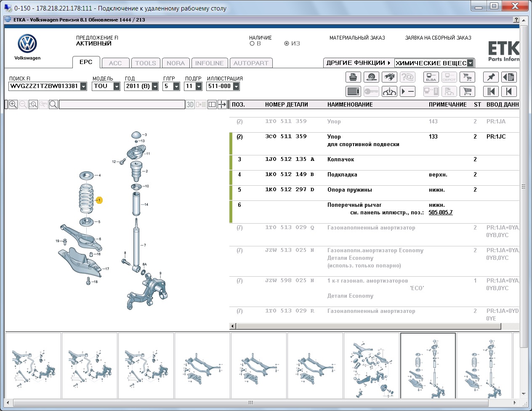Click the pushpin icon
This screenshot has width=532, height=411.
click(x=491, y=77)
